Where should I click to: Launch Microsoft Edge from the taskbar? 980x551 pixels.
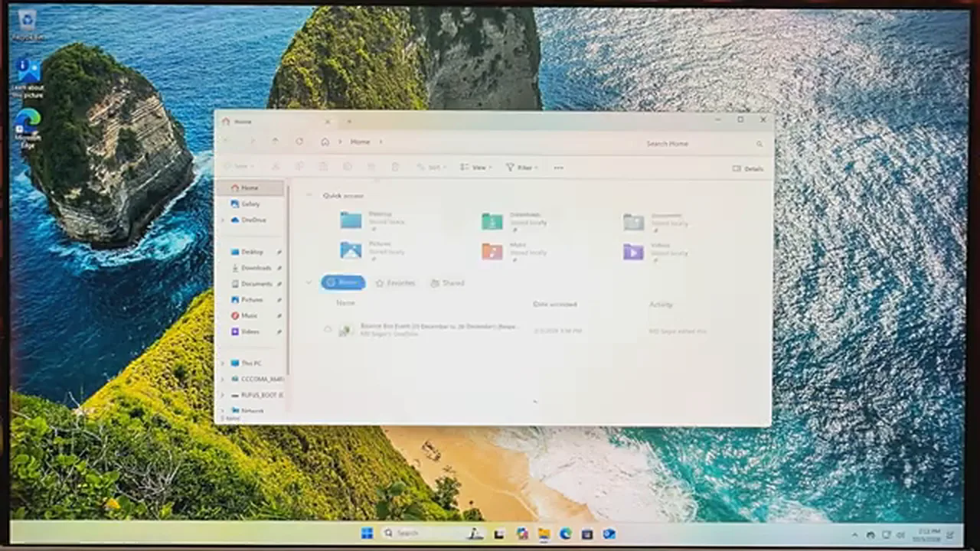point(565,533)
